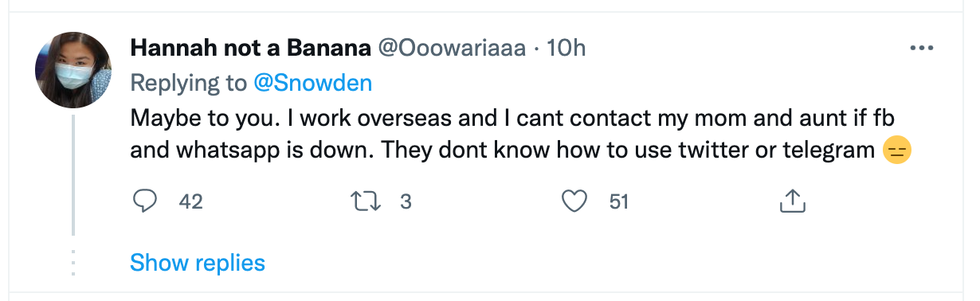This screenshot has width=980, height=301.
Task: Click the 42 reply count
Action: [190, 202]
